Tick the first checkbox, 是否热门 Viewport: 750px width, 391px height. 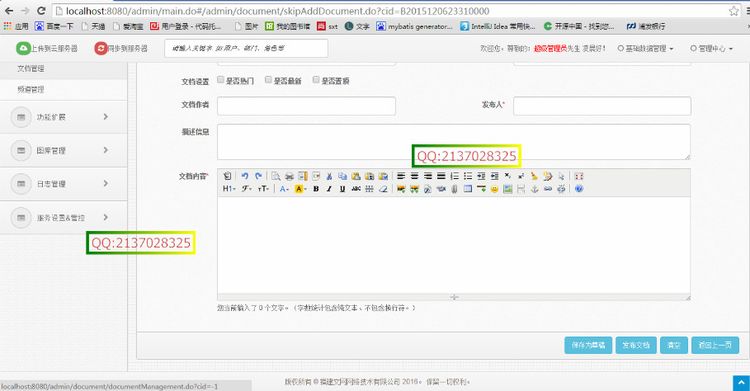[221, 80]
